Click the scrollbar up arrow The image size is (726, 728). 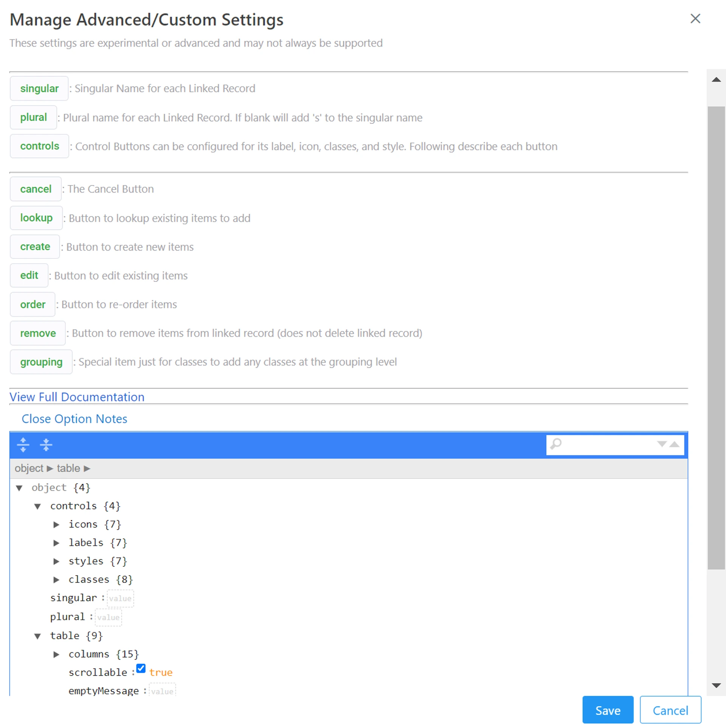click(716, 79)
